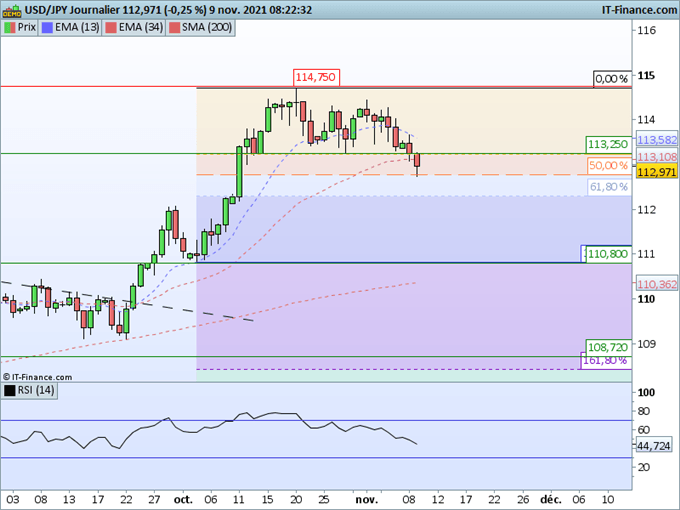Select the Prix legend button
Screen dimensions: 680x510
(20, 27)
